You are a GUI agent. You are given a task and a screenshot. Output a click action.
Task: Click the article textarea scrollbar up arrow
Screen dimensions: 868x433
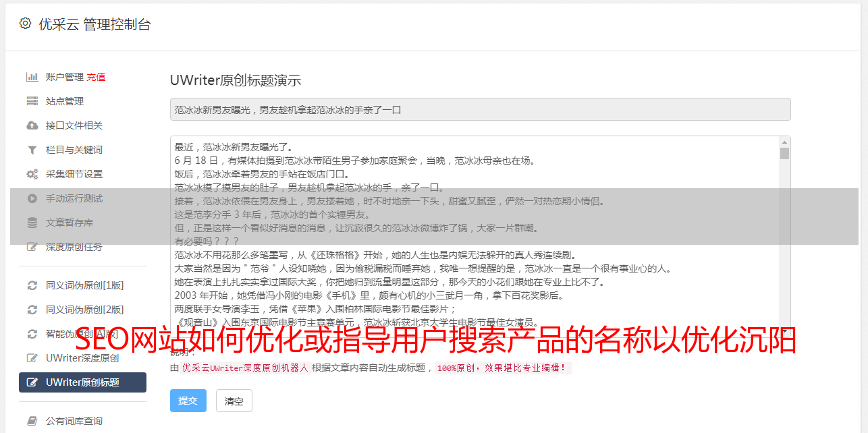[x=784, y=142]
